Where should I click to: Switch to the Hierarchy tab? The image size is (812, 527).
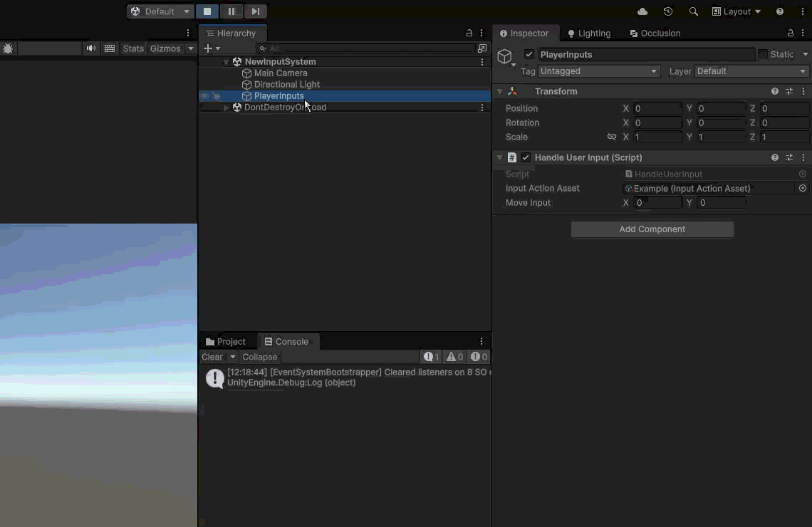231,33
